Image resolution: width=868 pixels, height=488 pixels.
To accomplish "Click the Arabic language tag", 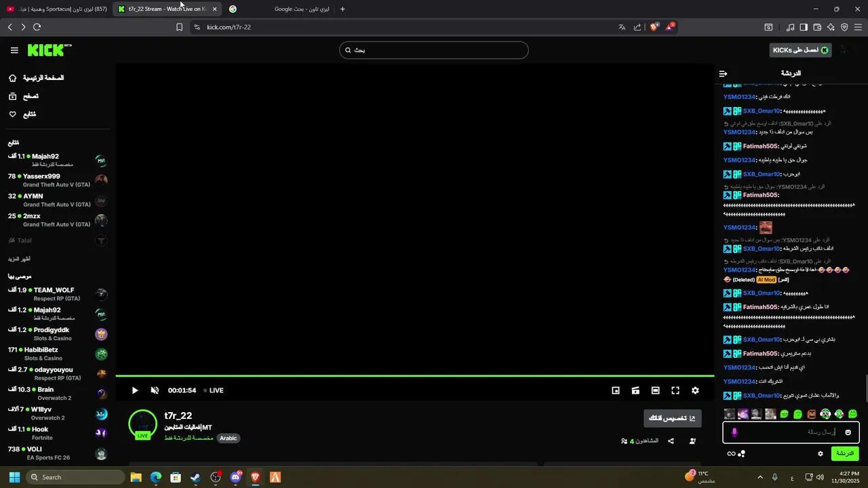I will click(229, 438).
